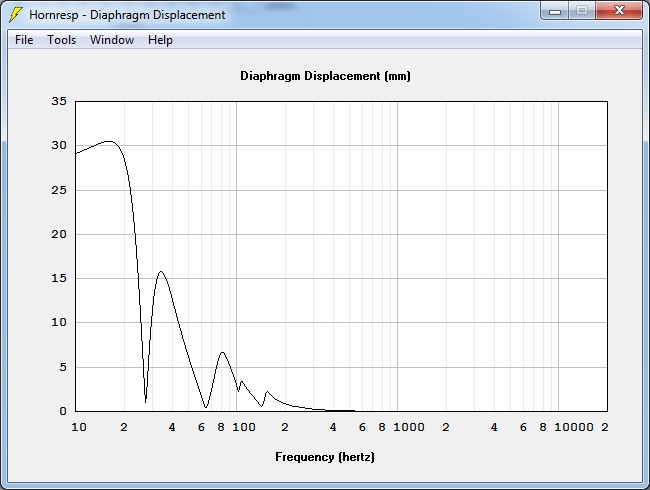Click the Diaphragm Displacement (mm) chart title
The width and height of the screenshot is (650, 490).
click(325, 76)
